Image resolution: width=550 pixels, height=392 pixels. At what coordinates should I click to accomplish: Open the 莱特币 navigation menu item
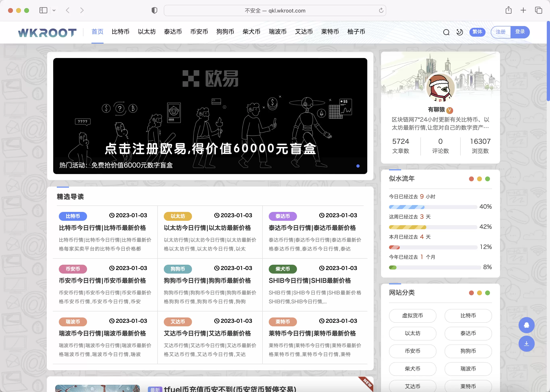tap(330, 32)
